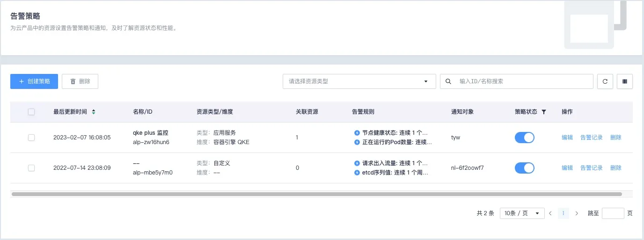Click the filter icon next to 策略状态
Viewport: 644px width, 240px height.
tap(543, 112)
